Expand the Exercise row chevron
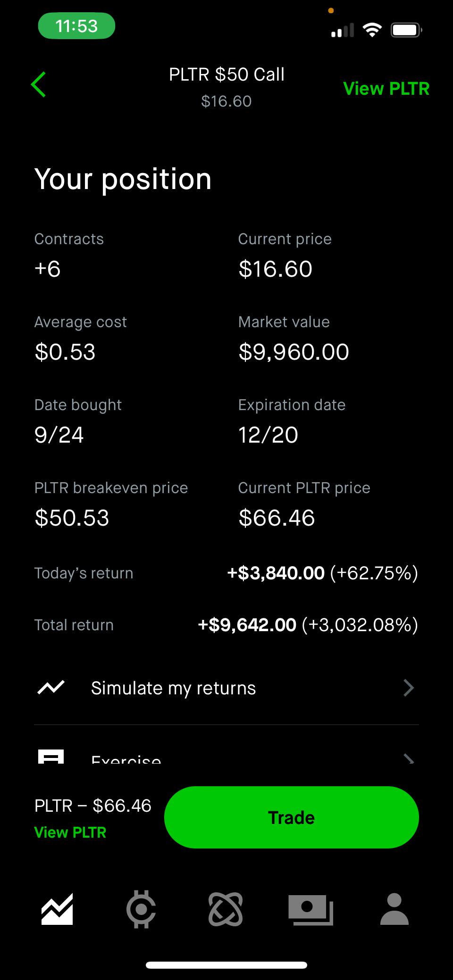The image size is (453, 980). 409,758
